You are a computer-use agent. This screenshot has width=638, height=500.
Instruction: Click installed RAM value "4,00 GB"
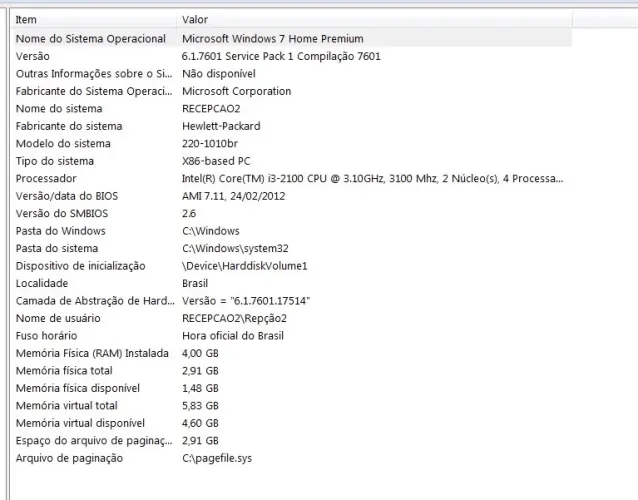tap(200, 354)
